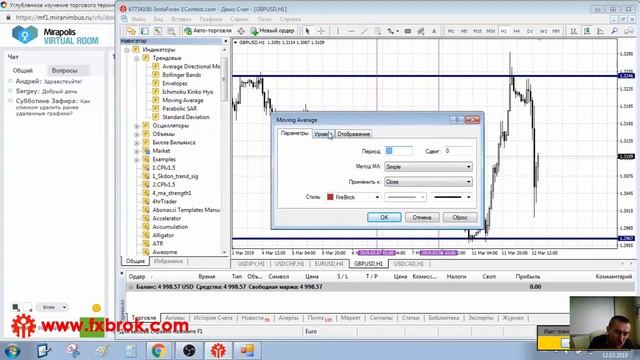Pick the vertical line drawing tool

click(x=338, y=31)
